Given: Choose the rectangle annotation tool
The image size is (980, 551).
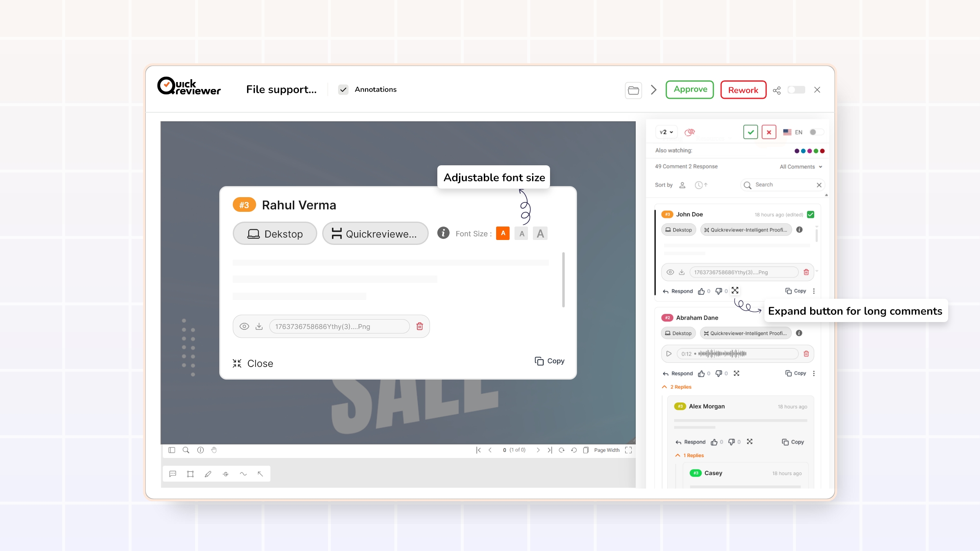Looking at the screenshot, I should (x=190, y=474).
